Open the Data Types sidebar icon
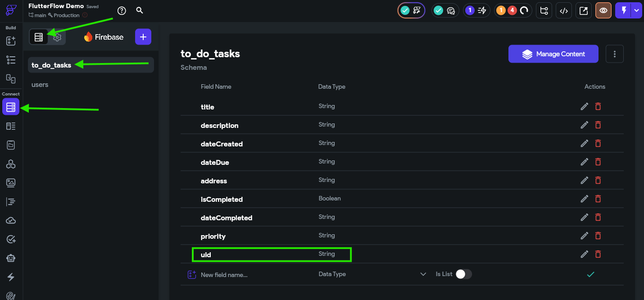This screenshot has height=300, width=644. (x=11, y=126)
